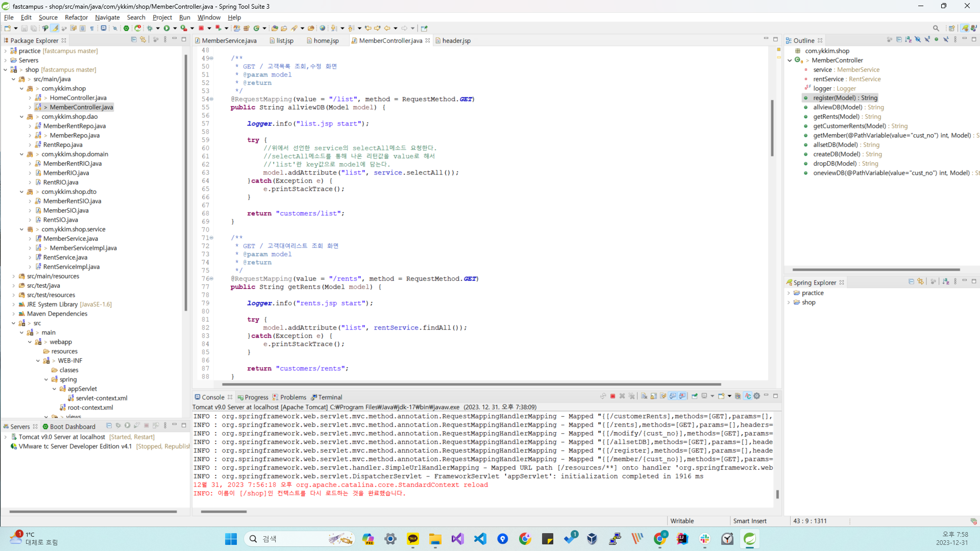
Task: Open the Refactor menu
Action: (76, 17)
